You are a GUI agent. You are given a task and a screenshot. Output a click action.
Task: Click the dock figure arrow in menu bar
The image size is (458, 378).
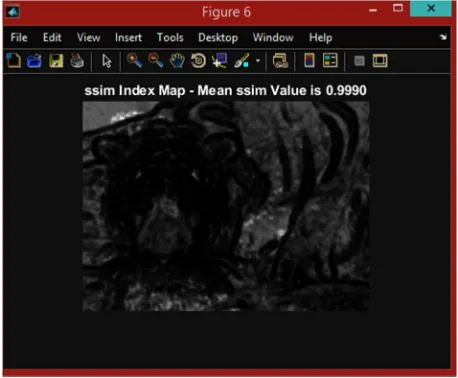click(443, 37)
